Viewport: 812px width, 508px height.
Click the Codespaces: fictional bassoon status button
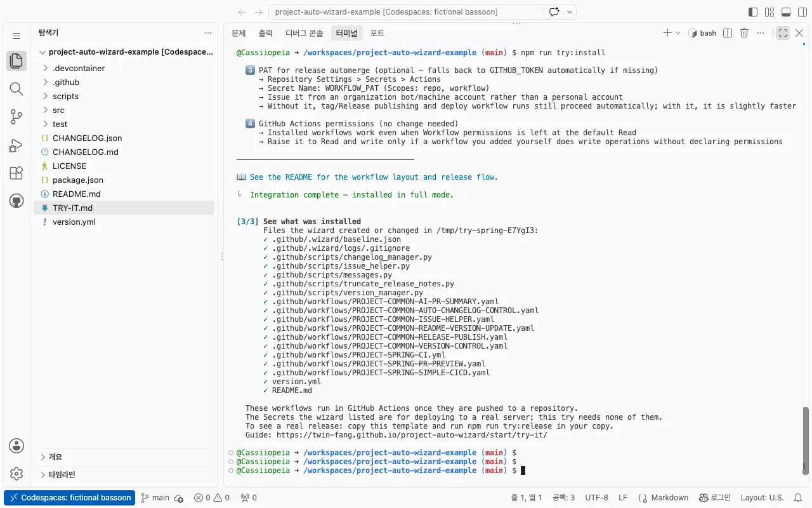pyautogui.click(x=70, y=498)
